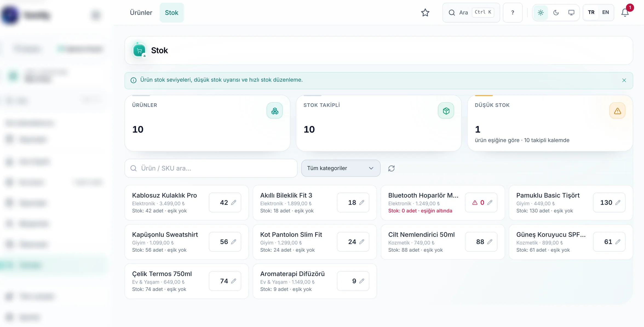
Task: Select TR language option
Action: tap(591, 12)
